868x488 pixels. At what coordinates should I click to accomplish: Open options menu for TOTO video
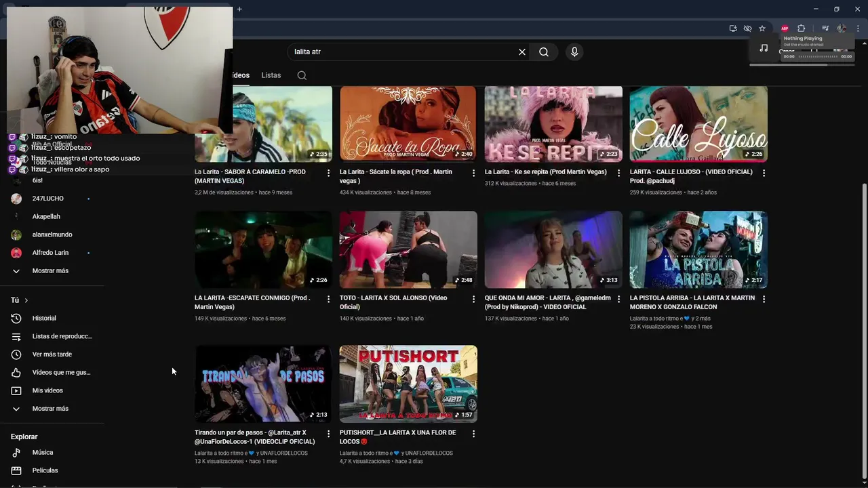point(473,299)
